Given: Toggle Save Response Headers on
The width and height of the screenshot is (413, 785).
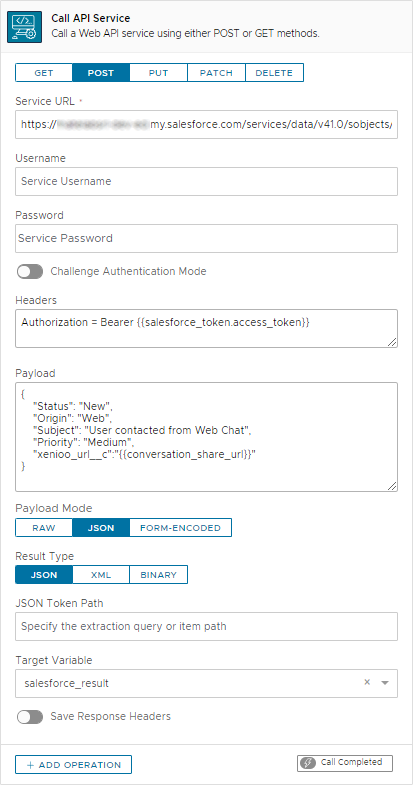Looking at the screenshot, I should pos(30,717).
